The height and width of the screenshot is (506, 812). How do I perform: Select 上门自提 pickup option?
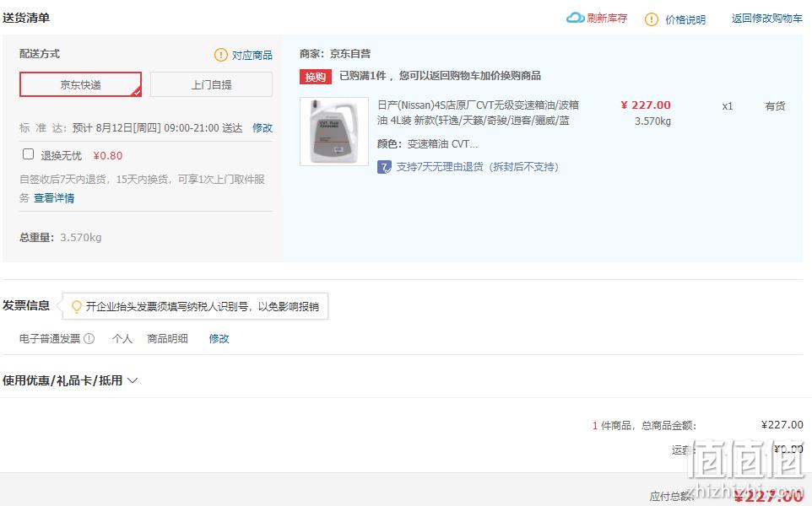tap(211, 84)
